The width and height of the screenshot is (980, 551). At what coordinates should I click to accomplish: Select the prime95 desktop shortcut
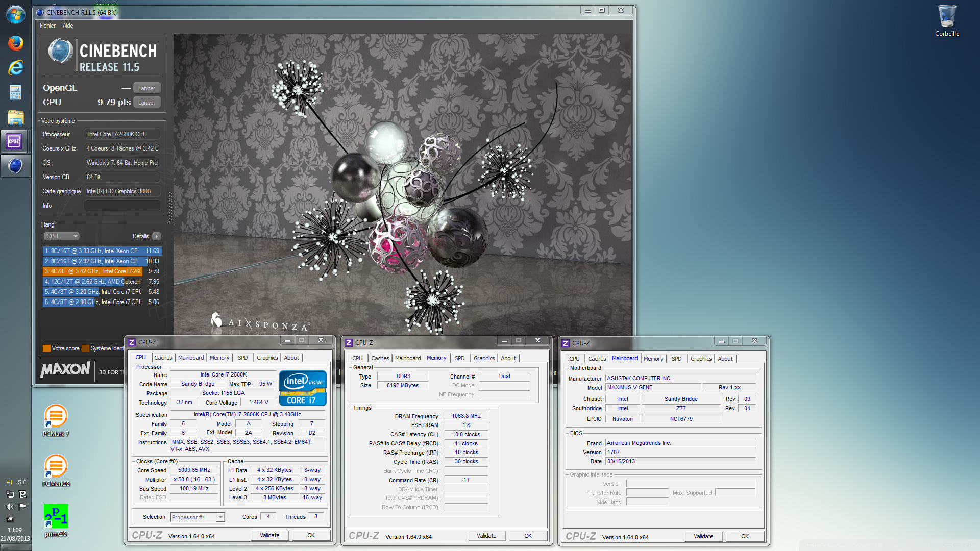56,520
